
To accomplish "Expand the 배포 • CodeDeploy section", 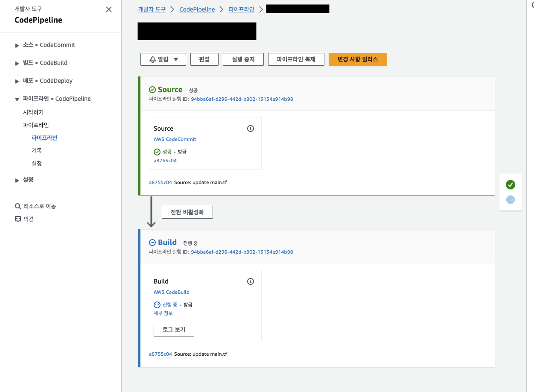I will [x=17, y=81].
